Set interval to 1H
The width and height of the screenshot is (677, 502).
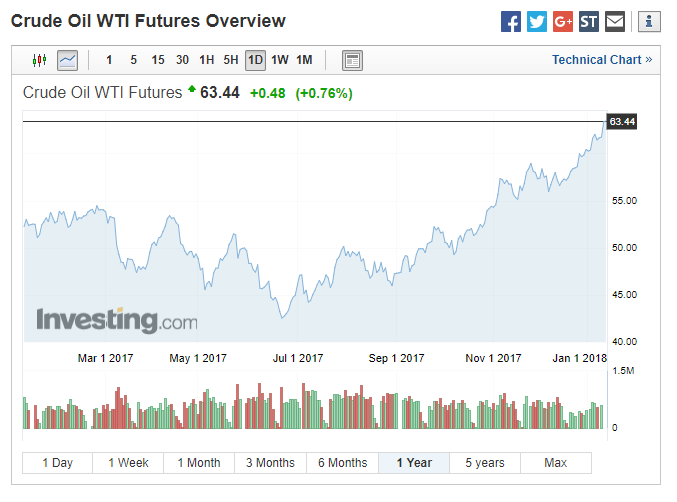[x=207, y=60]
